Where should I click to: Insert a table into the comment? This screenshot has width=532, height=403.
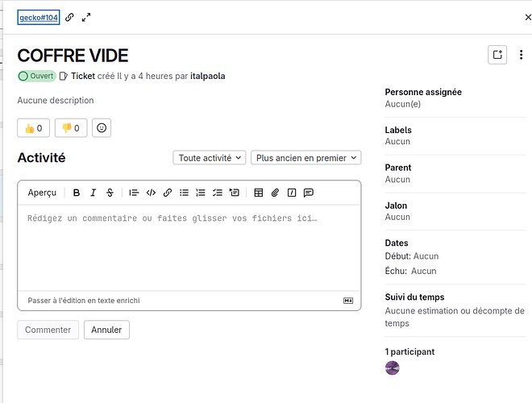click(x=259, y=193)
